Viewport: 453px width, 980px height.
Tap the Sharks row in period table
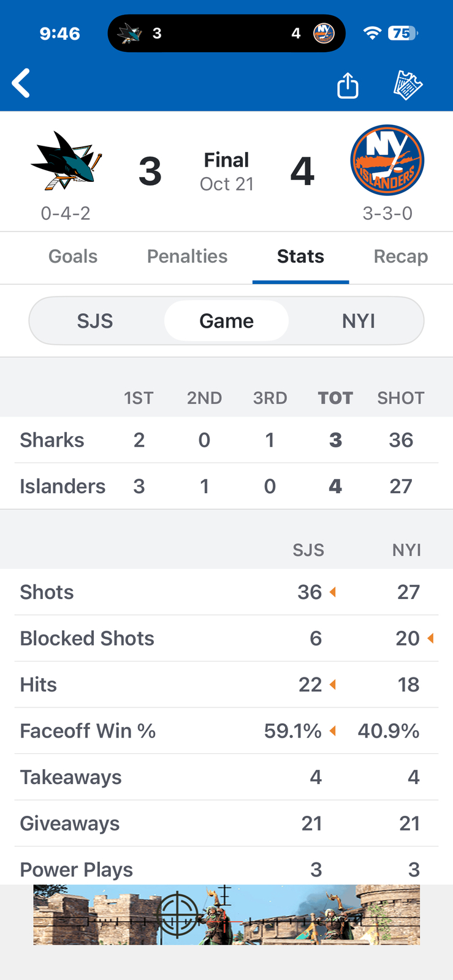[226, 440]
